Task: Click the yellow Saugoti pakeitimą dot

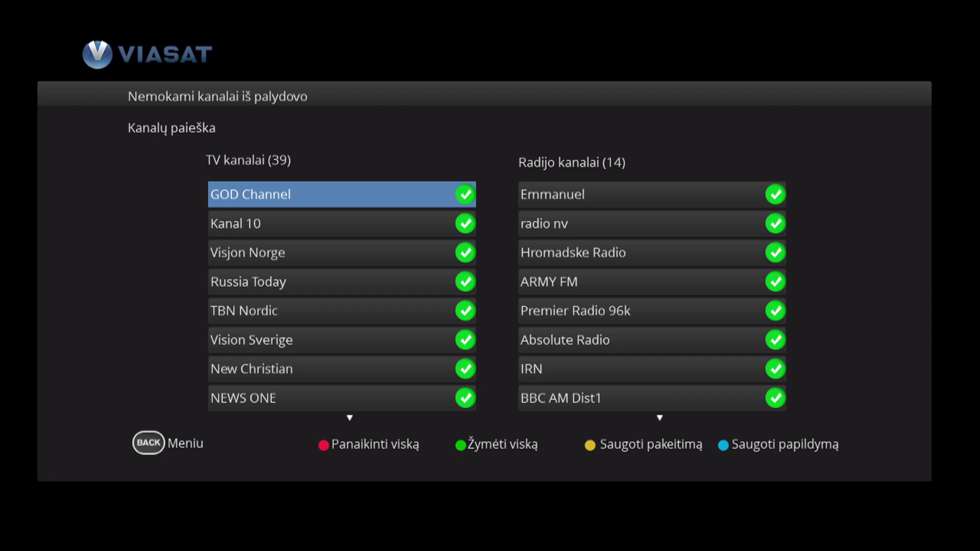Action: tap(590, 445)
